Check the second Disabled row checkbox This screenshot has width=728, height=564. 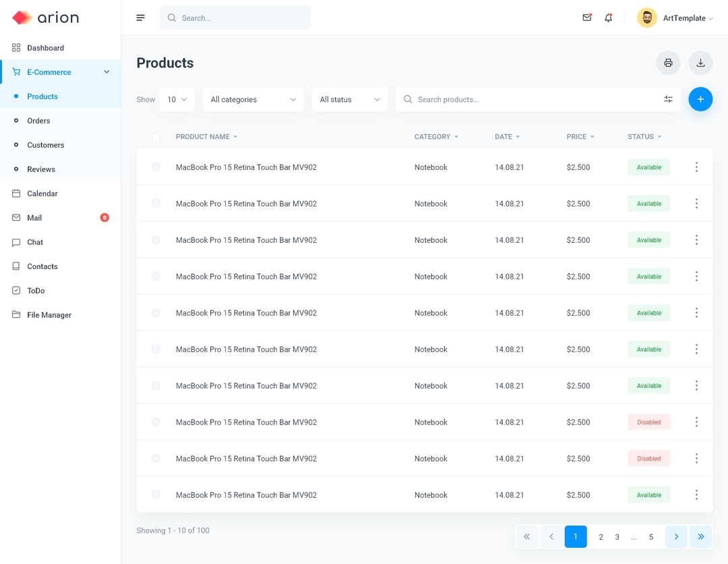tap(156, 459)
